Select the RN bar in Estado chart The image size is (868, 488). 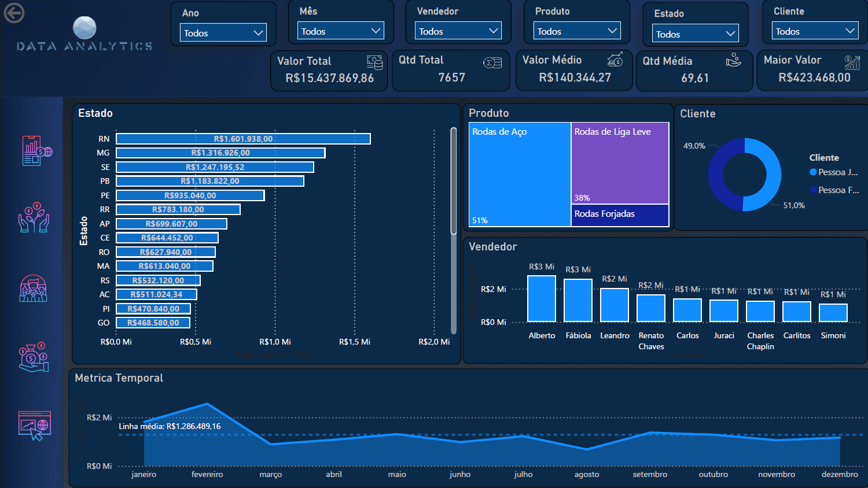click(243, 139)
